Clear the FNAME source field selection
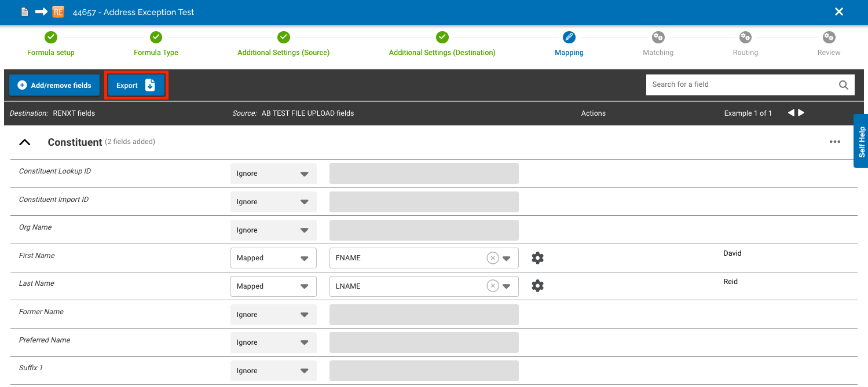The width and height of the screenshot is (868, 387). pyautogui.click(x=492, y=258)
